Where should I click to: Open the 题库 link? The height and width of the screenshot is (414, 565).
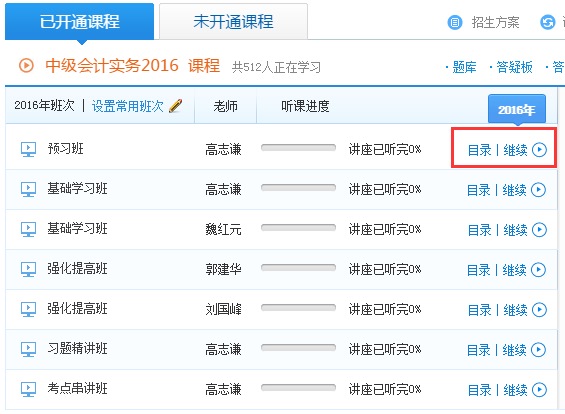[464, 67]
